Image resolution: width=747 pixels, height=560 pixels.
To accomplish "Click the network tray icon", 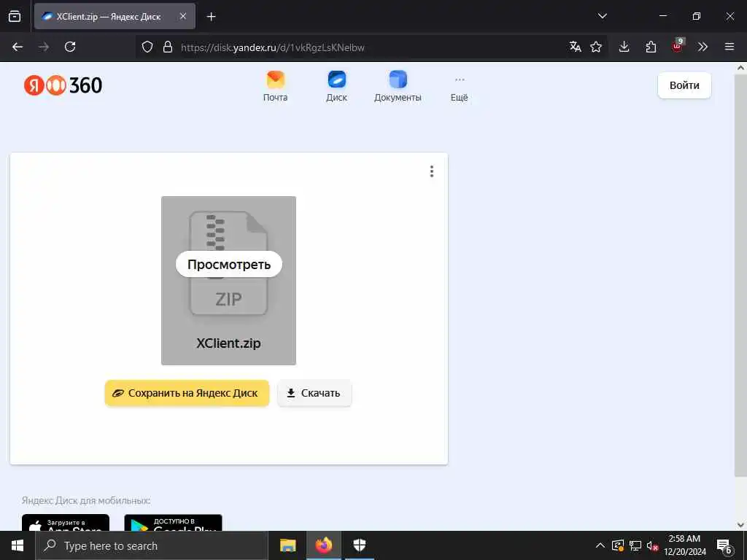I will 635,545.
